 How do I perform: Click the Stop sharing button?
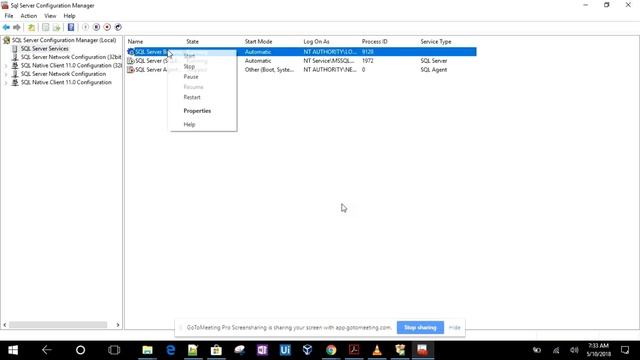[420, 327]
